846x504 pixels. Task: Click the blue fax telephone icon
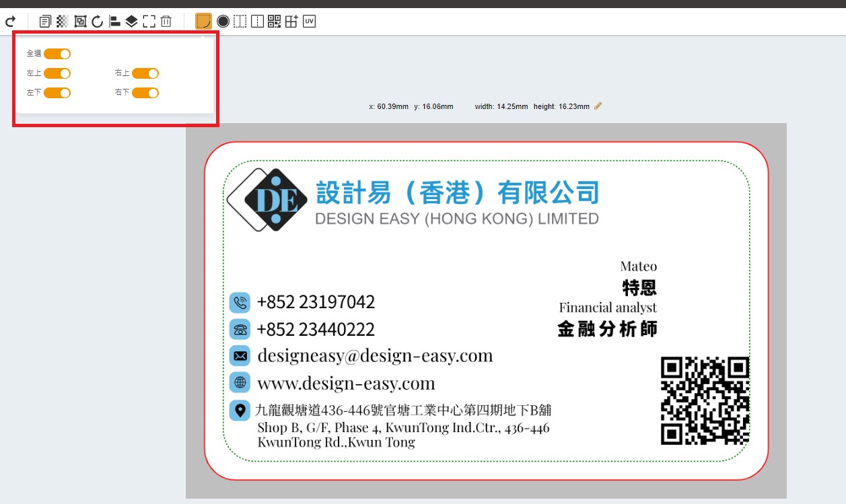240,329
